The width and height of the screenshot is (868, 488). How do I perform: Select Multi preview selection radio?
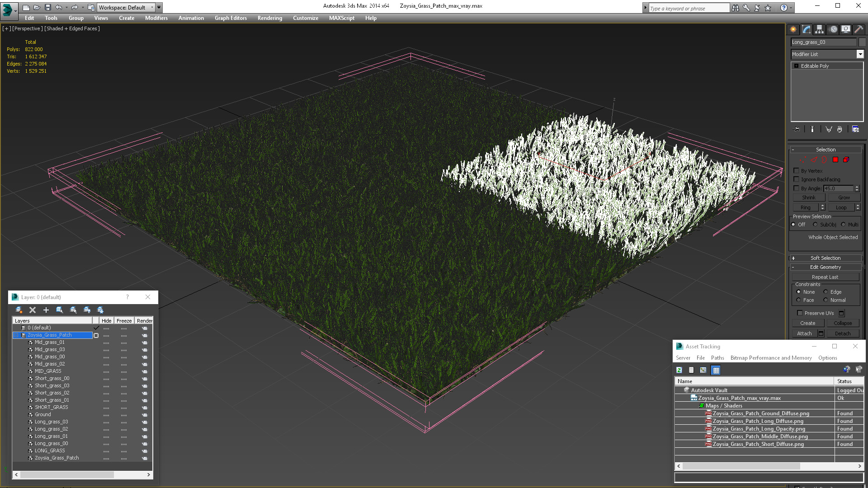click(843, 225)
